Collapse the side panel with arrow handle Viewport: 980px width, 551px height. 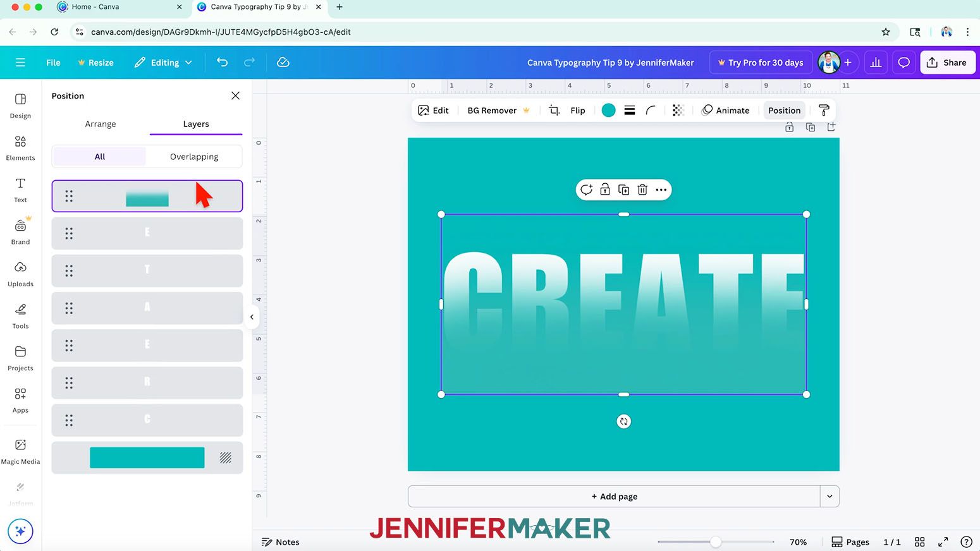point(252,317)
